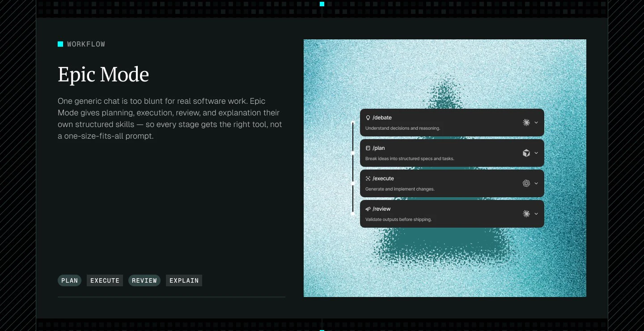The height and width of the screenshot is (331, 644).
Task: Click "Validate outputs before shipping." description
Action: tap(398, 220)
